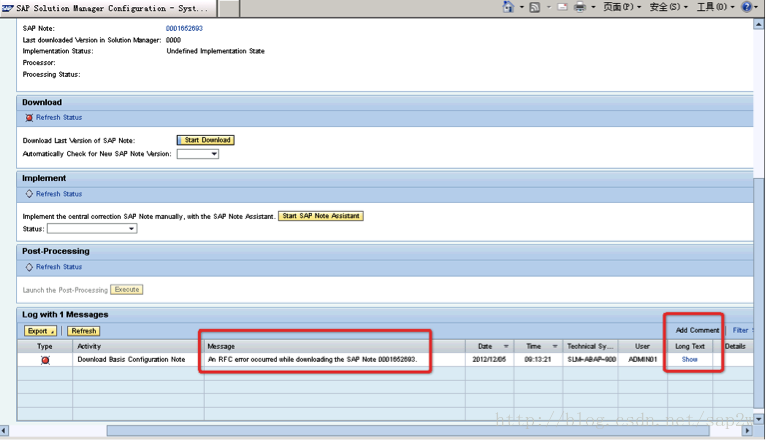Click the log Refresh button
The width and height of the screenshot is (766, 440).
(84, 331)
